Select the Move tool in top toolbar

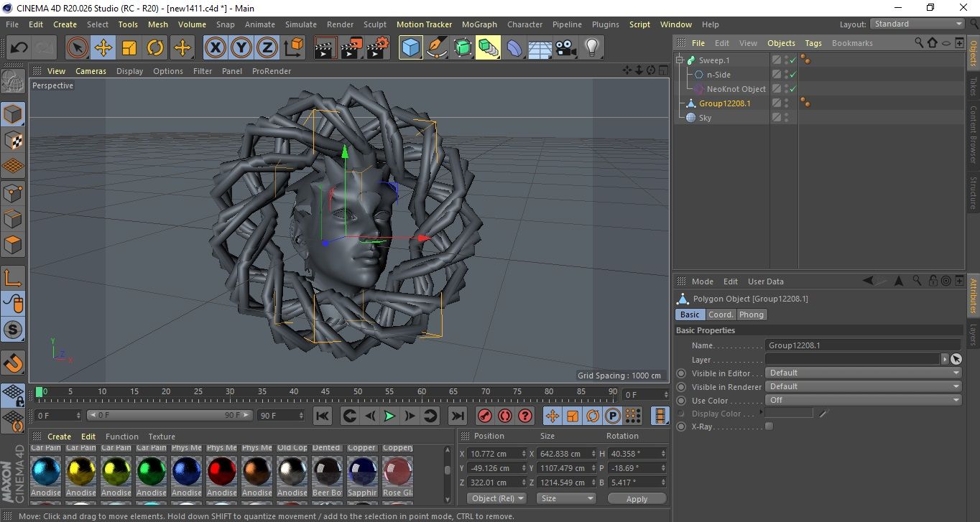tap(103, 48)
